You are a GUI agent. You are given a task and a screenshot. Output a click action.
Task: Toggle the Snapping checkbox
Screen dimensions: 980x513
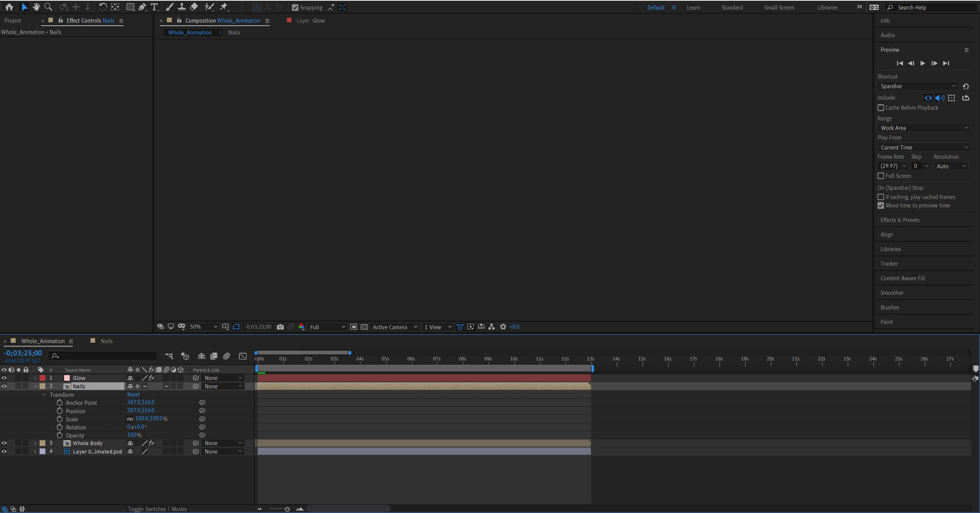point(295,7)
